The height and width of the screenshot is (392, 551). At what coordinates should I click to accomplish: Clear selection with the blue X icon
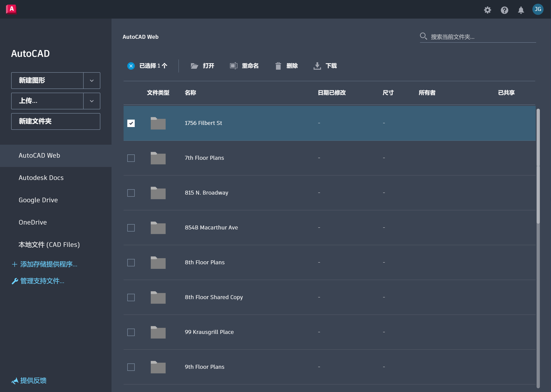(131, 66)
